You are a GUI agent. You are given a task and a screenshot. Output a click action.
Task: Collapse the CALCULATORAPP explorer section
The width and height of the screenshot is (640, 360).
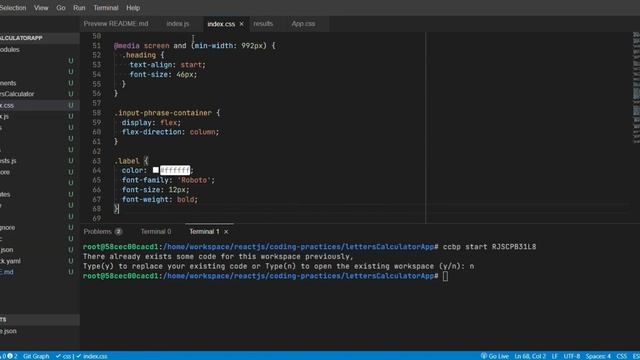point(21,38)
